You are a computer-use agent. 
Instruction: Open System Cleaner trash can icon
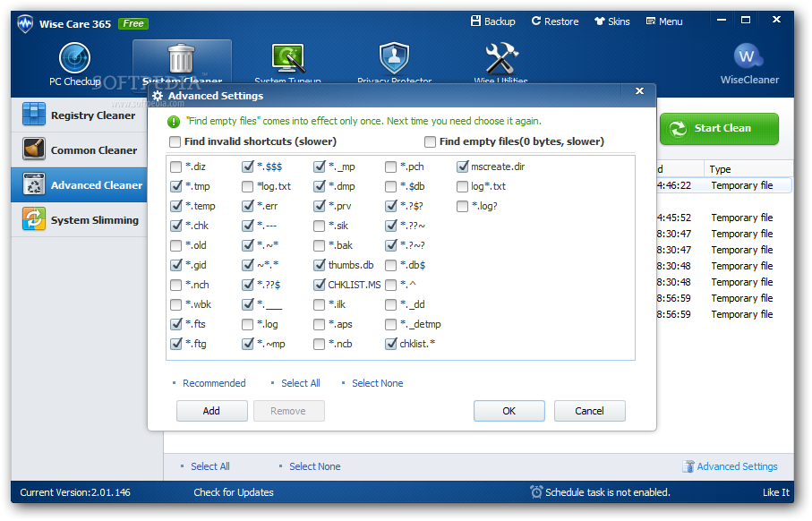181,58
